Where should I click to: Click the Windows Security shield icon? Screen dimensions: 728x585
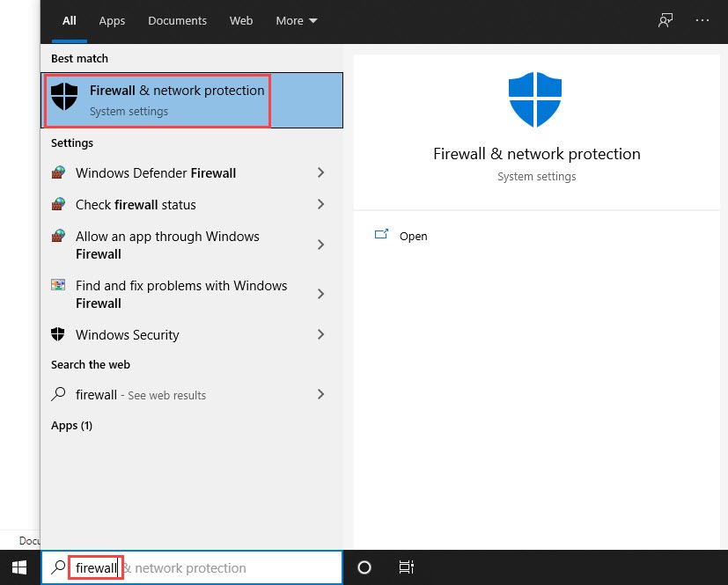(58, 334)
